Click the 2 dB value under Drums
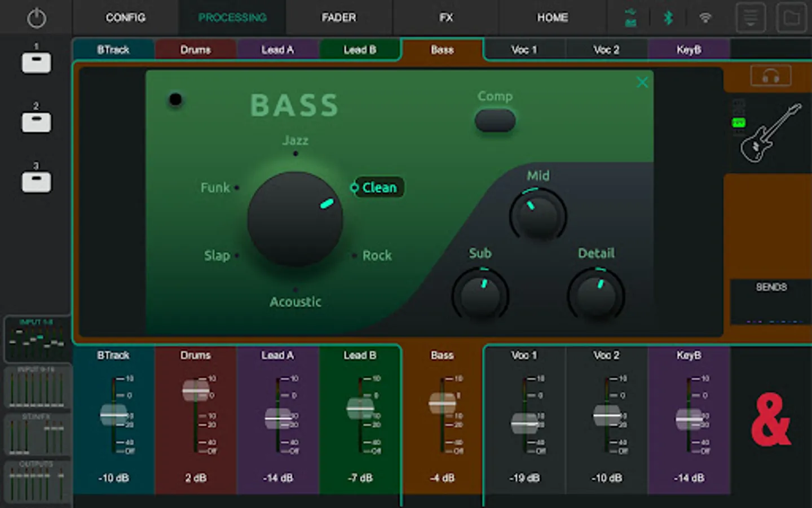Image resolution: width=812 pixels, height=508 pixels. click(196, 478)
